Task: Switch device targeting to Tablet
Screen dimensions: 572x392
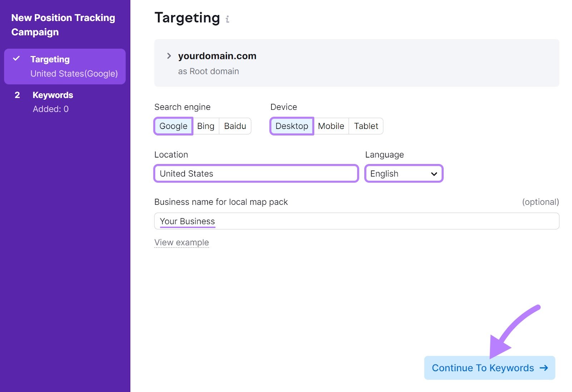Action: coord(366,126)
